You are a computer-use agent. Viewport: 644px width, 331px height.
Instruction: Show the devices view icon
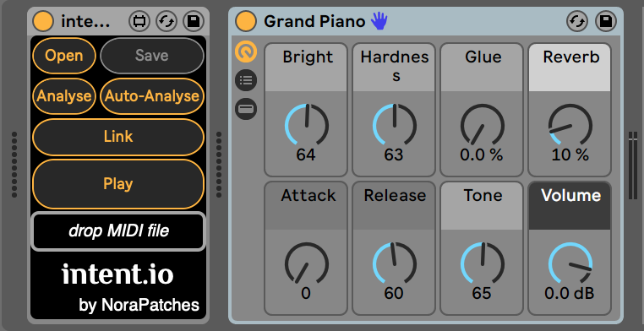point(246,109)
